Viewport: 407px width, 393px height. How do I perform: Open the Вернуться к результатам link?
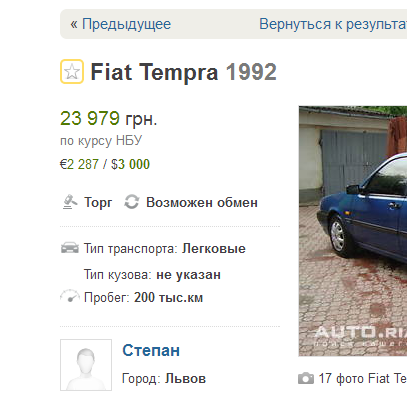tap(333, 24)
